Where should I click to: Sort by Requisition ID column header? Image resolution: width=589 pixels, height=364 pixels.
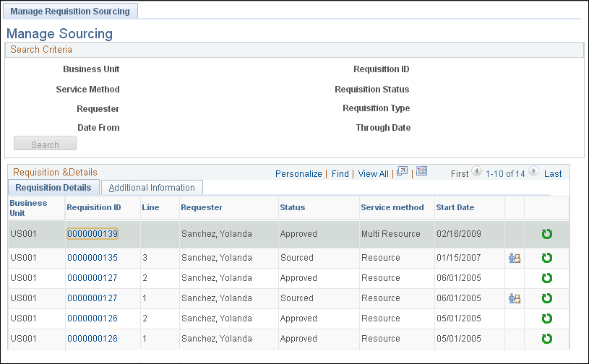click(x=93, y=207)
